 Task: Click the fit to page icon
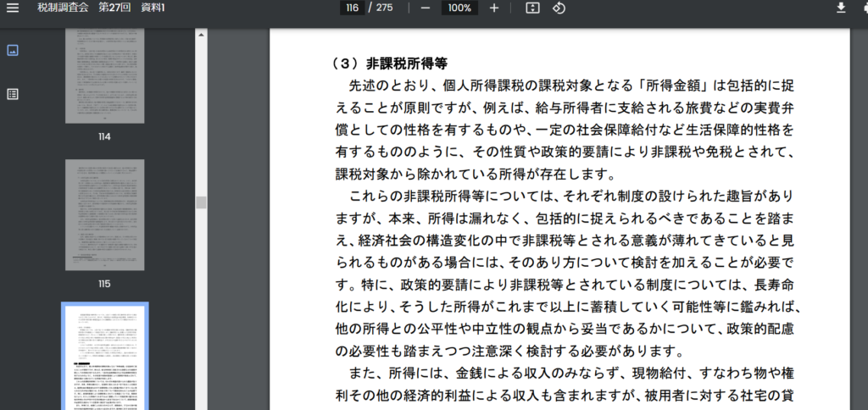tap(532, 8)
